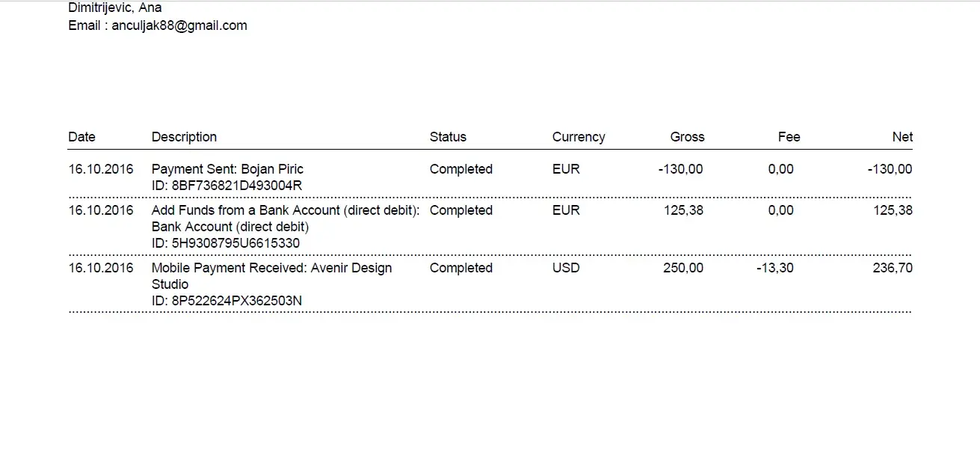Select the Currency column header

pos(578,137)
